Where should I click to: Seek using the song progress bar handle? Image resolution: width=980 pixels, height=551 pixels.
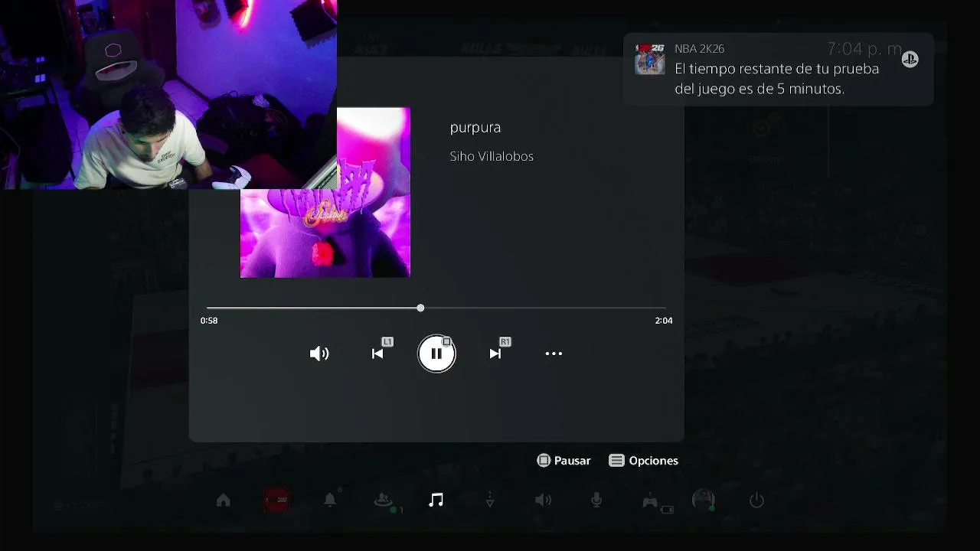(420, 308)
